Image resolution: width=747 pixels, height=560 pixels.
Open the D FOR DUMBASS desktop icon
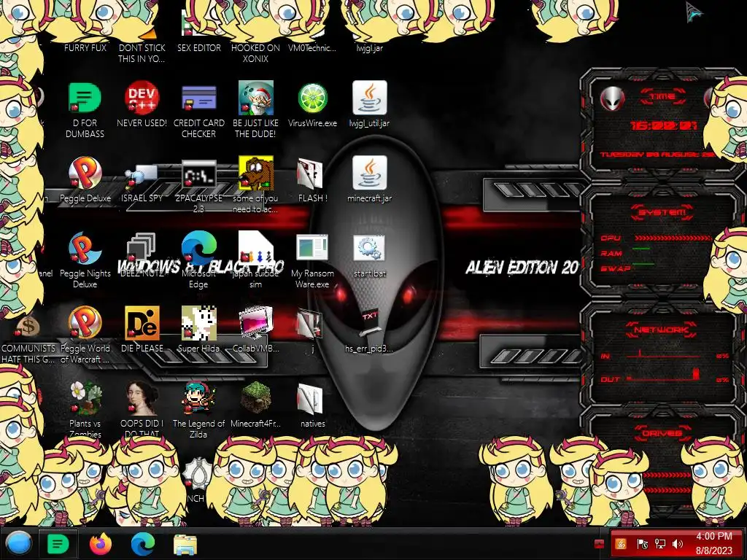pos(85,98)
